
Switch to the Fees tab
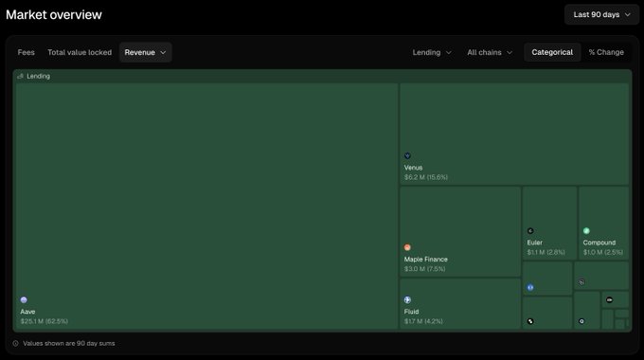point(27,53)
